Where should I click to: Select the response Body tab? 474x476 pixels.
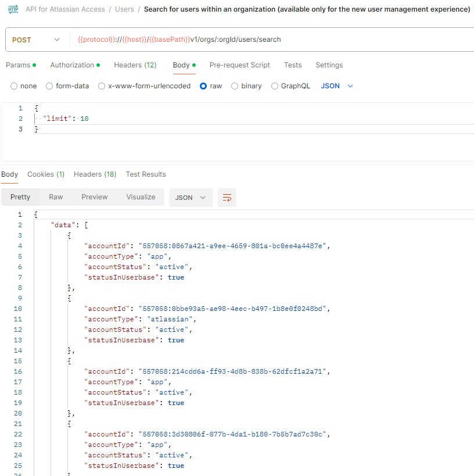pyautogui.click(x=10, y=174)
